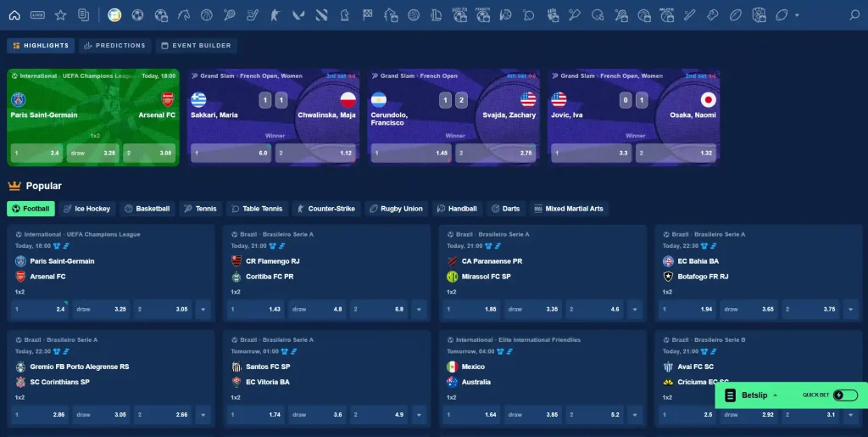Open Avai FC SC match details
The width and height of the screenshot is (868, 437).
point(696,367)
